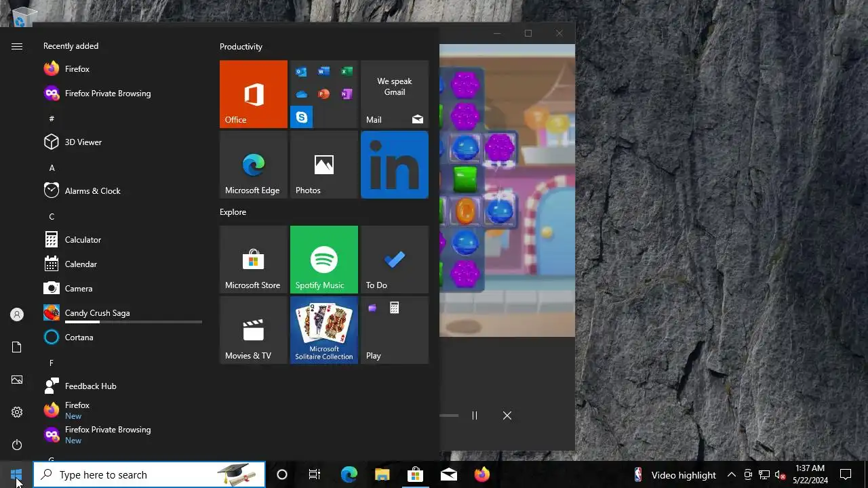
Task: Open the Mail tile
Action: (395, 94)
